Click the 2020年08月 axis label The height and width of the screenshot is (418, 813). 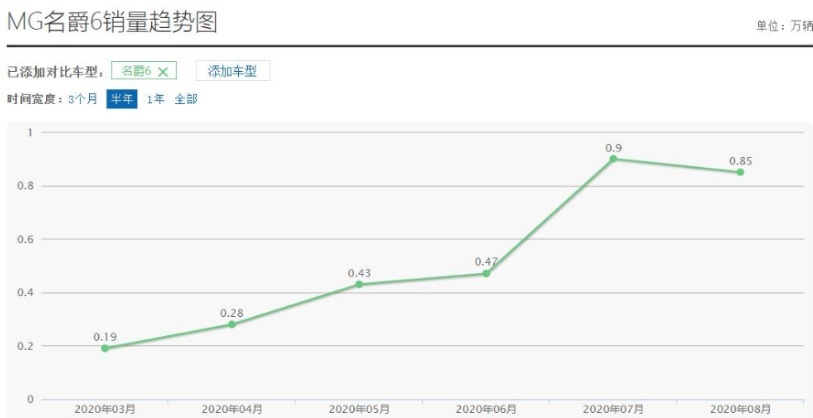pos(740,409)
